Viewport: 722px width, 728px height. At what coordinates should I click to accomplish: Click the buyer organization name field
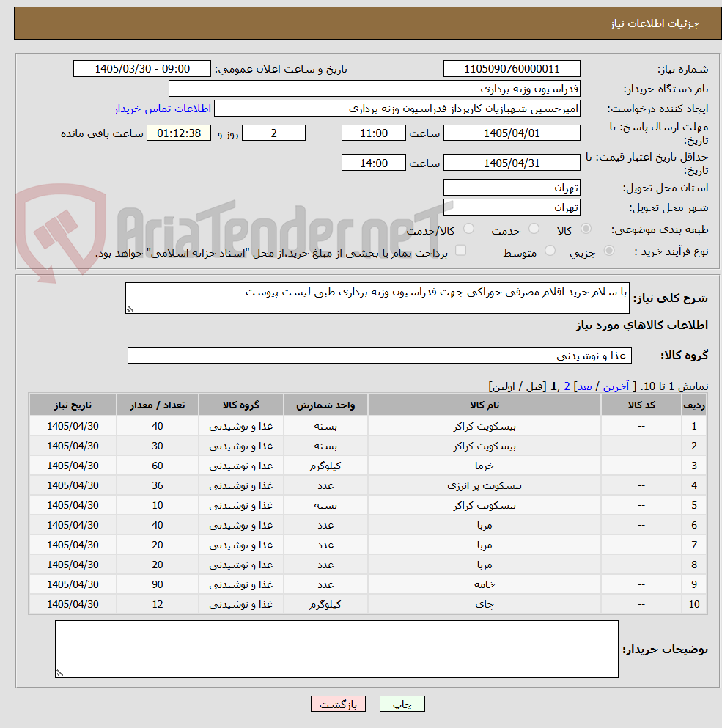point(375,89)
